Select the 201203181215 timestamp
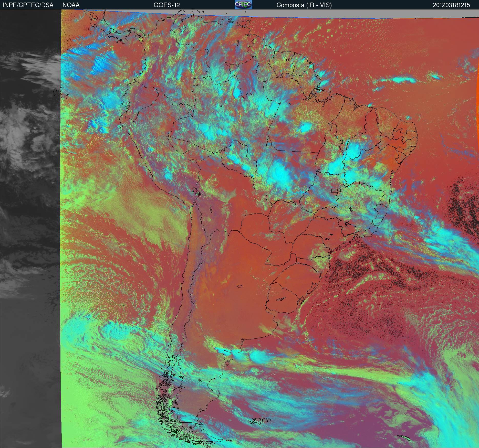The height and width of the screenshot is (448, 479). tap(451, 5)
